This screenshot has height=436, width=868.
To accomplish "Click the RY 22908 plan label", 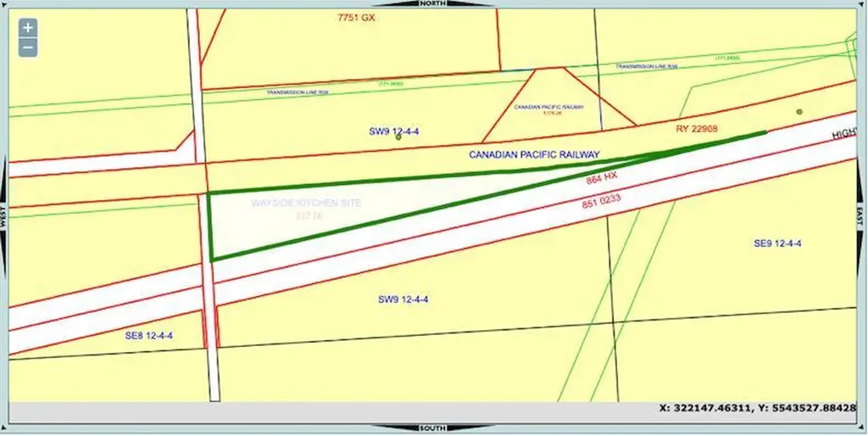I will pos(697,129).
